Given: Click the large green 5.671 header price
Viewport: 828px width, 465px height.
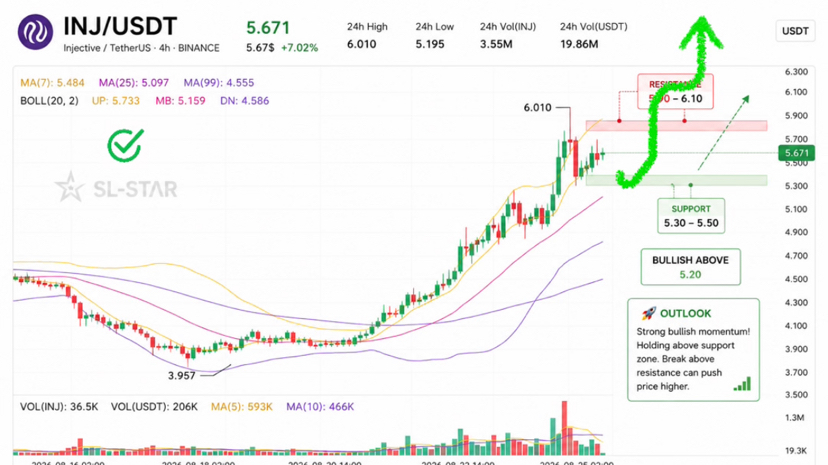Looking at the screenshot, I should [x=268, y=27].
